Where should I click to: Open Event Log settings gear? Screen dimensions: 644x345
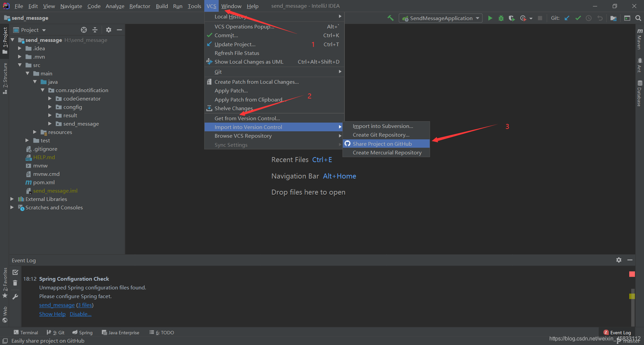[x=619, y=260]
